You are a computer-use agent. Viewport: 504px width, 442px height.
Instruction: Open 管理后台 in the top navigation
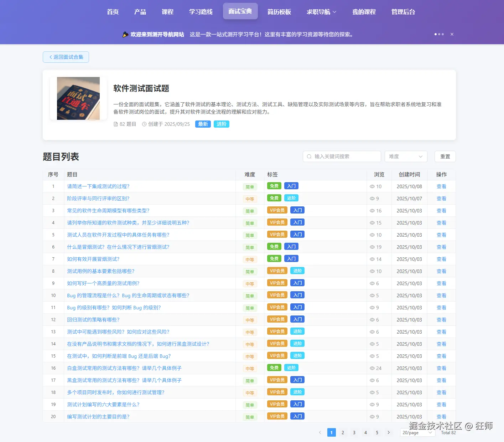pos(403,12)
